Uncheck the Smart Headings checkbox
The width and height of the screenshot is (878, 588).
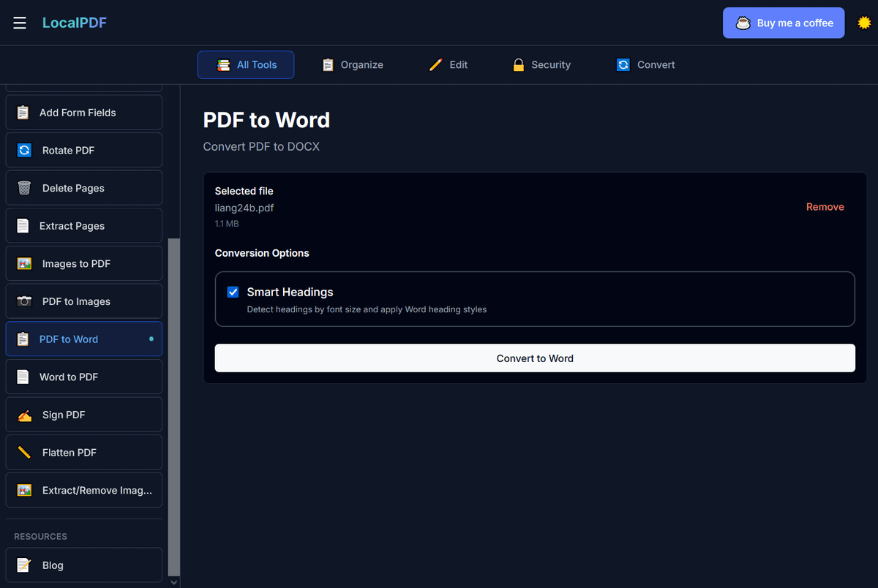(233, 292)
